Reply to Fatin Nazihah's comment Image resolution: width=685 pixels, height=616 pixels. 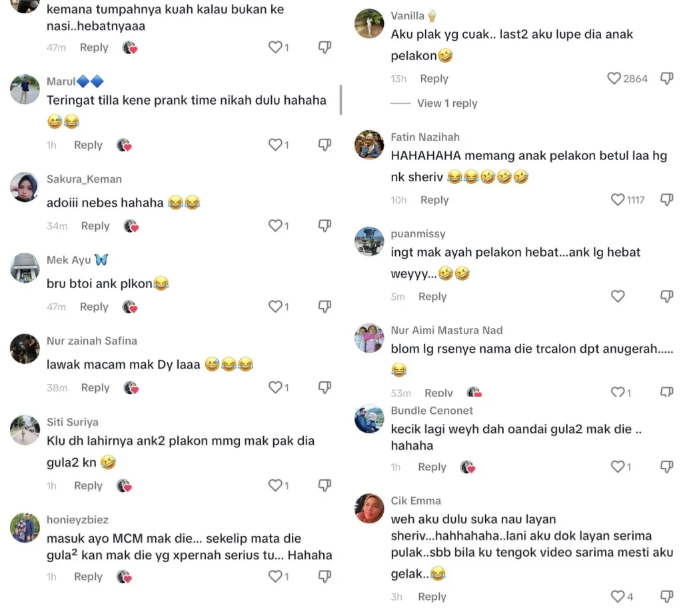(434, 200)
